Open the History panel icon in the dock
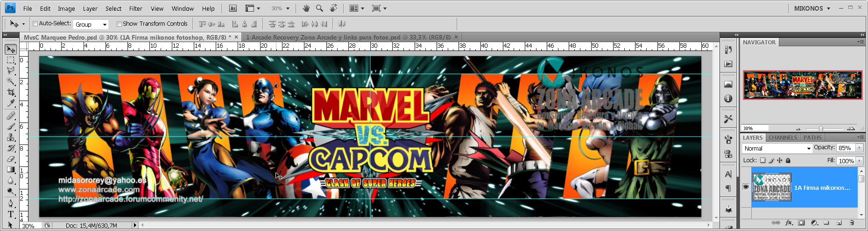Screen dimensions: 868x231 pos(728,50)
